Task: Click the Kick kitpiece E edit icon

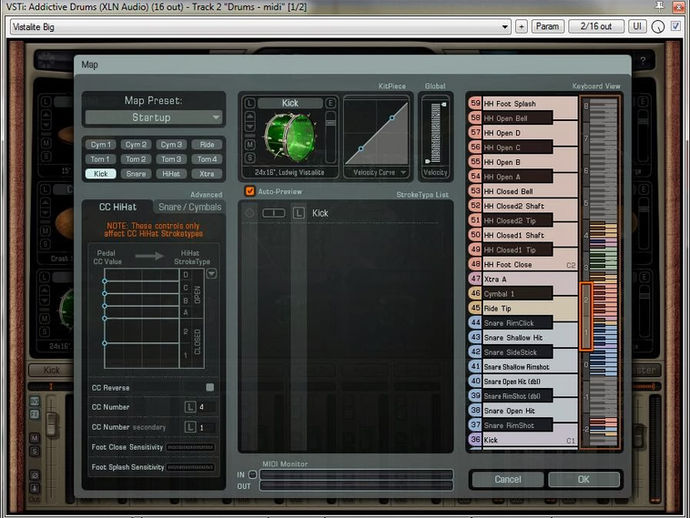Action: pyautogui.click(x=330, y=103)
